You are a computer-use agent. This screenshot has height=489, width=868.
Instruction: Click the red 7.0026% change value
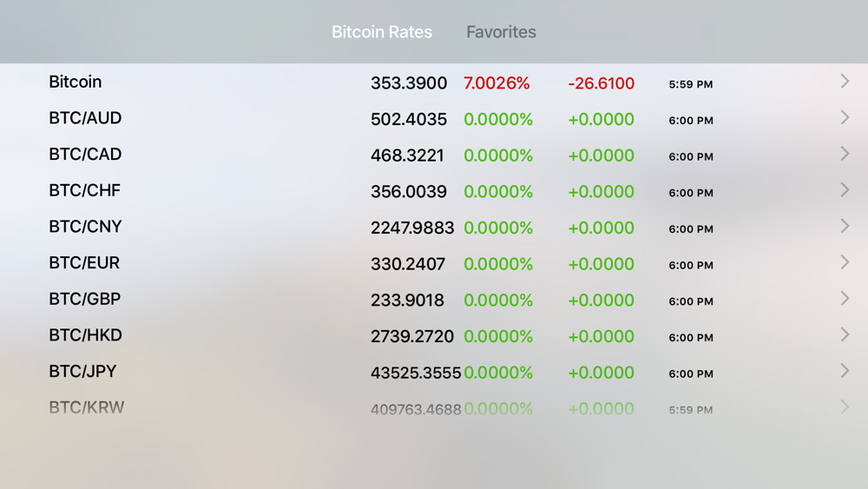coord(496,83)
